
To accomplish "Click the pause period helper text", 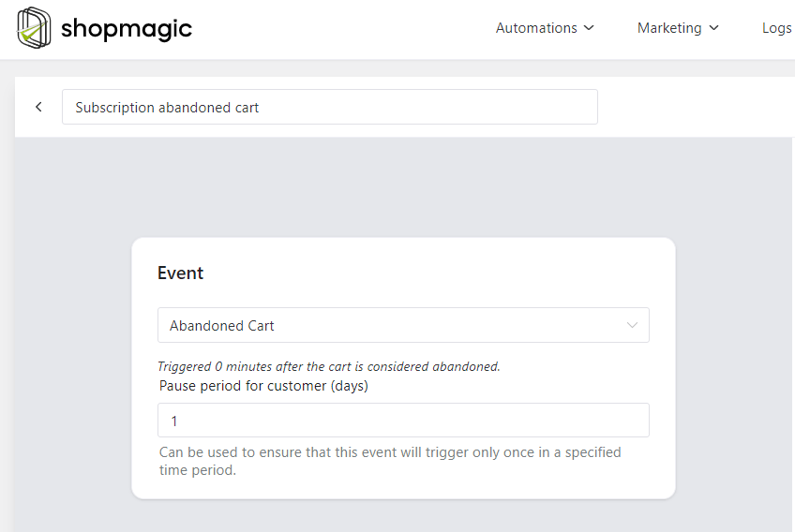I will coord(390,461).
